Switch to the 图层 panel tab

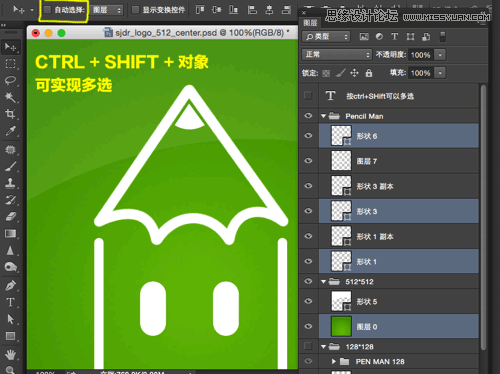[310, 23]
